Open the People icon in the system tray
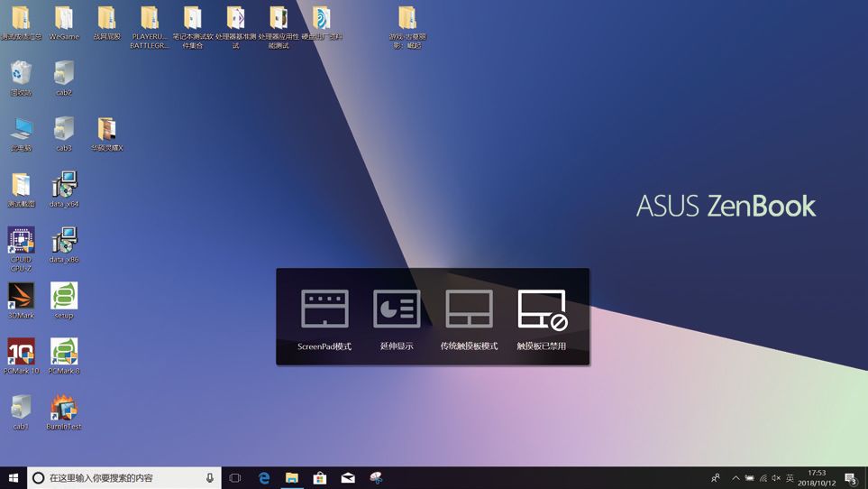The height and width of the screenshot is (489, 868). pos(715,478)
